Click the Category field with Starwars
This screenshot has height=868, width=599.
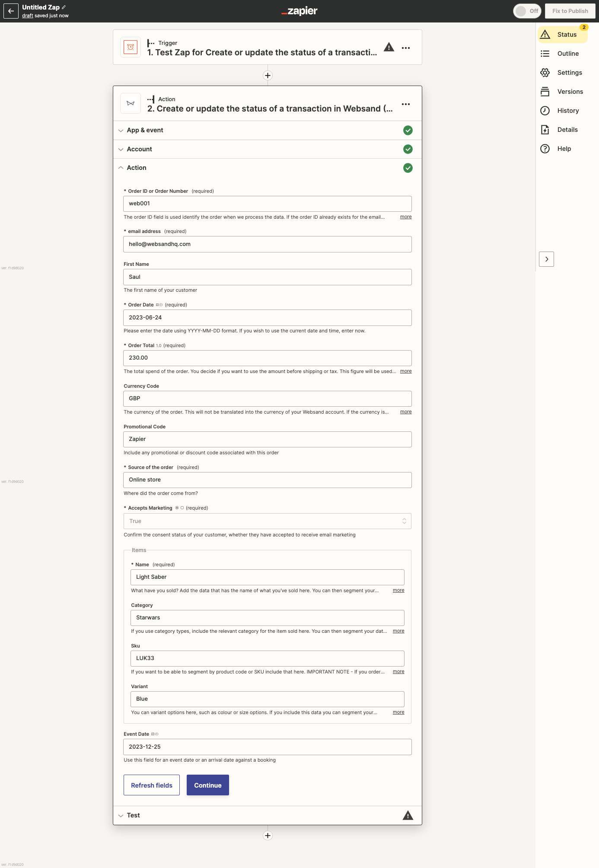(x=268, y=618)
